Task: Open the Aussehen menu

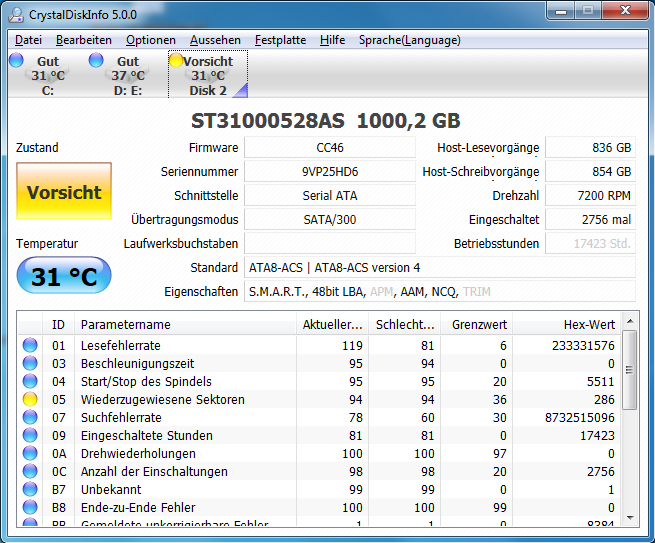Action: click(215, 40)
